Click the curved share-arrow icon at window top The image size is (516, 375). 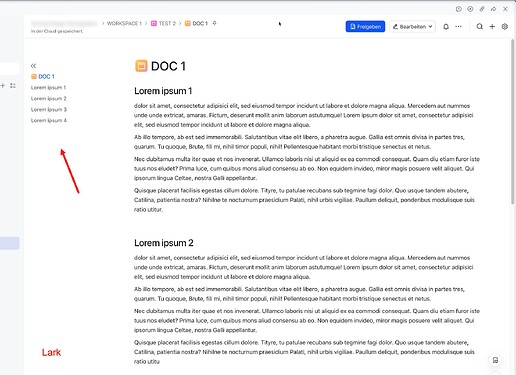(x=493, y=9)
